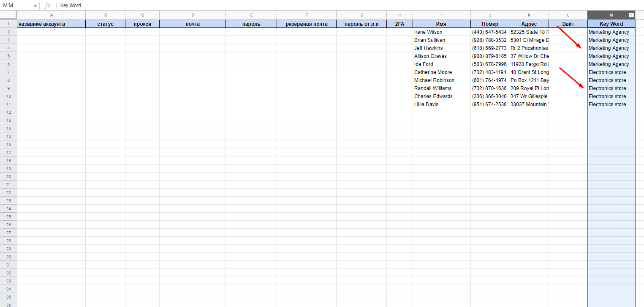Click address cell starting '40 Grant St'
The height and width of the screenshot is (307, 644).
529,72
